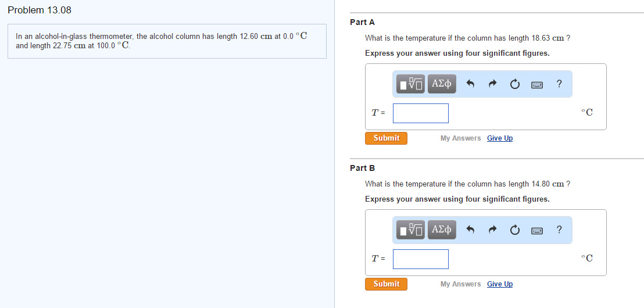Reset Part B answer with refresh icon
This screenshot has width=644, height=308.
(x=514, y=230)
